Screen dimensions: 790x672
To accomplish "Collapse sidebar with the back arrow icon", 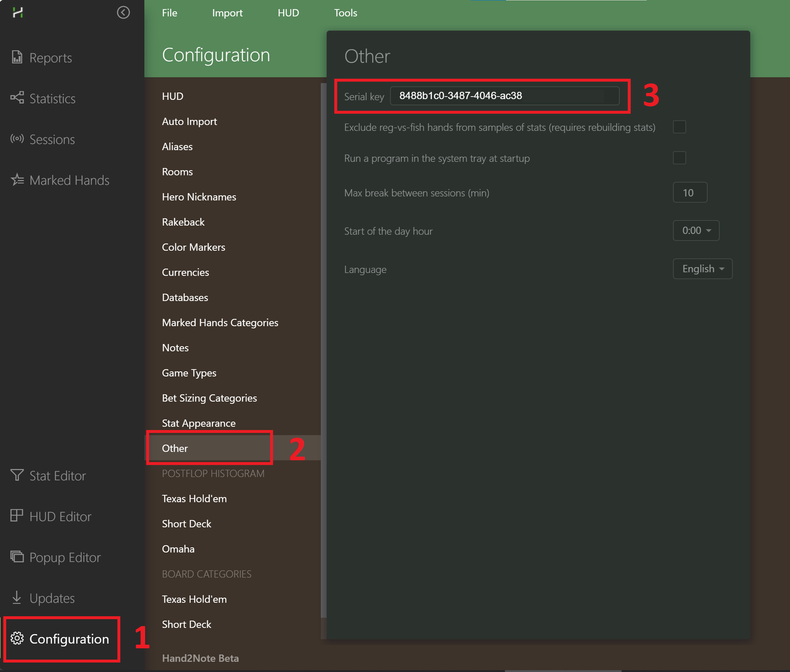I will click(123, 12).
